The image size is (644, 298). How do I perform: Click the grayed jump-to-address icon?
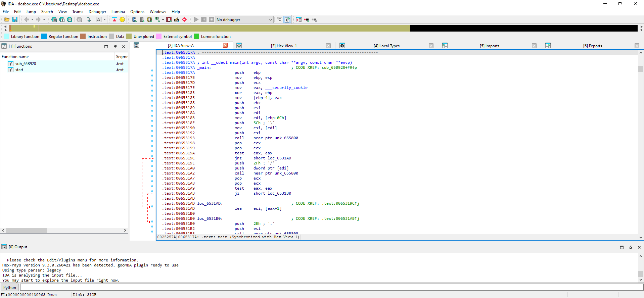(79, 19)
